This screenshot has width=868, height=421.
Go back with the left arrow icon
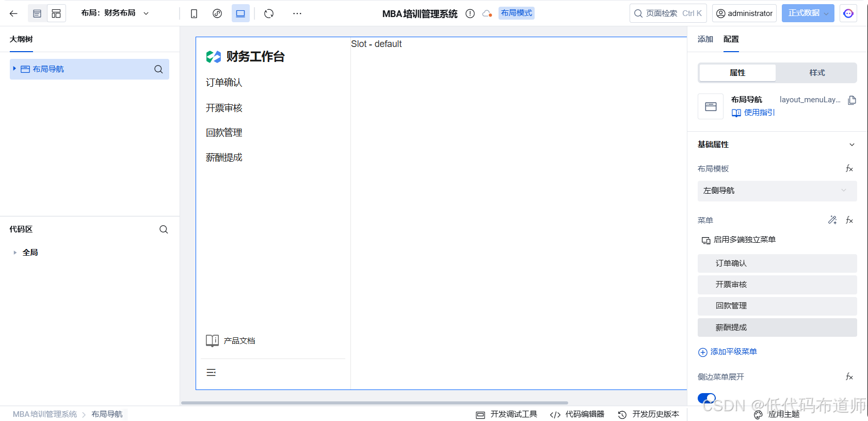[x=14, y=13]
